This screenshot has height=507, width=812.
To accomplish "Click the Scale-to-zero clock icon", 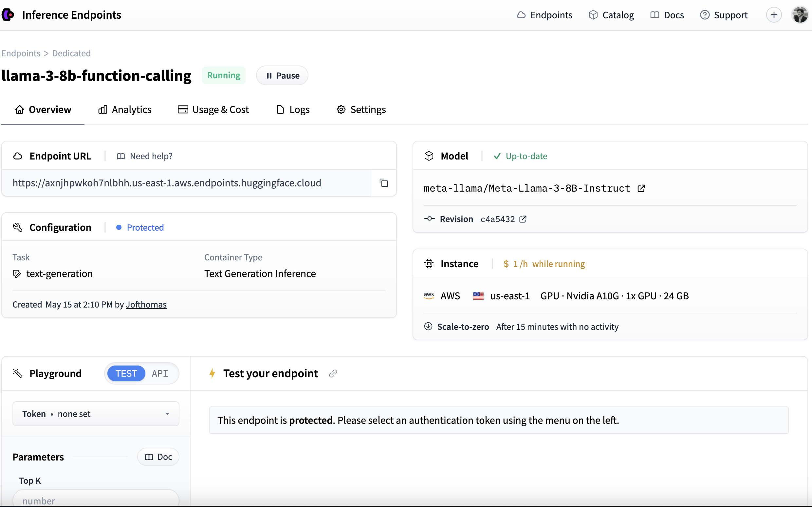I will [428, 326].
